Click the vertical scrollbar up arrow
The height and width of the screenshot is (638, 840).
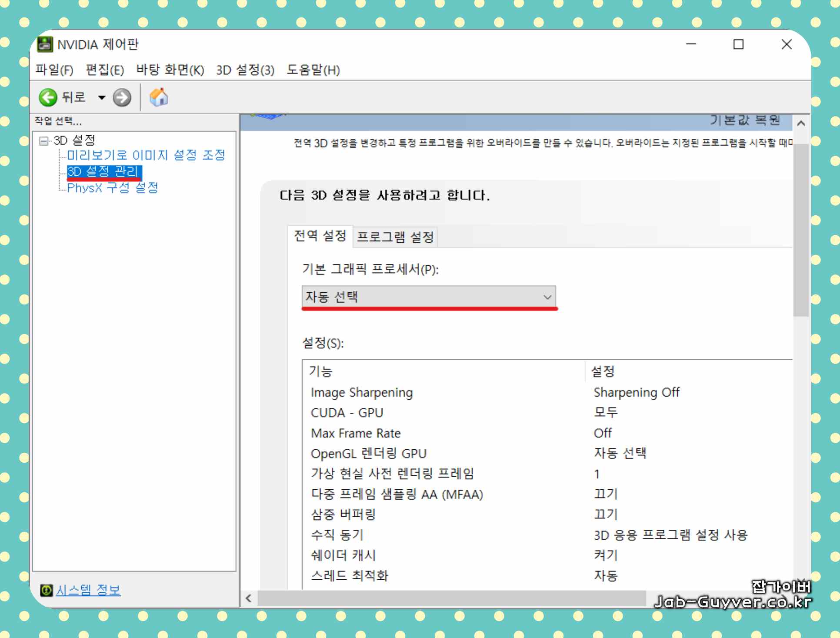click(801, 124)
